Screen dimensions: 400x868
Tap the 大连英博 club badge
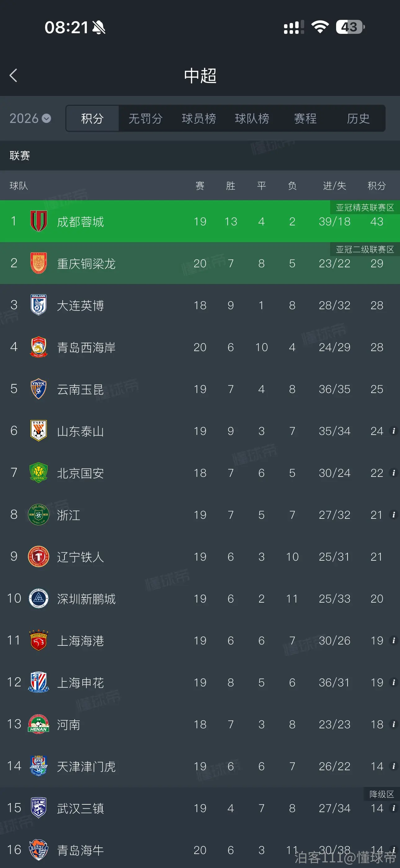[39, 305]
